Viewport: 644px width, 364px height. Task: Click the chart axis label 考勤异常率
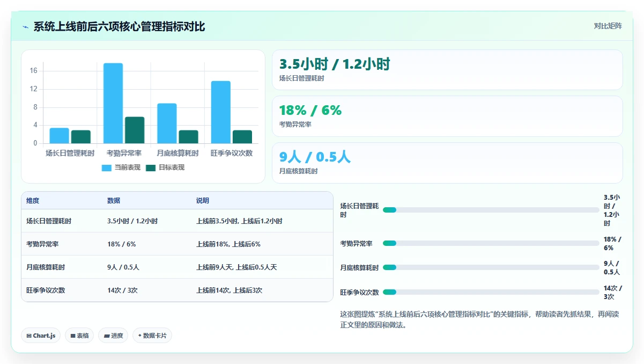click(124, 154)
